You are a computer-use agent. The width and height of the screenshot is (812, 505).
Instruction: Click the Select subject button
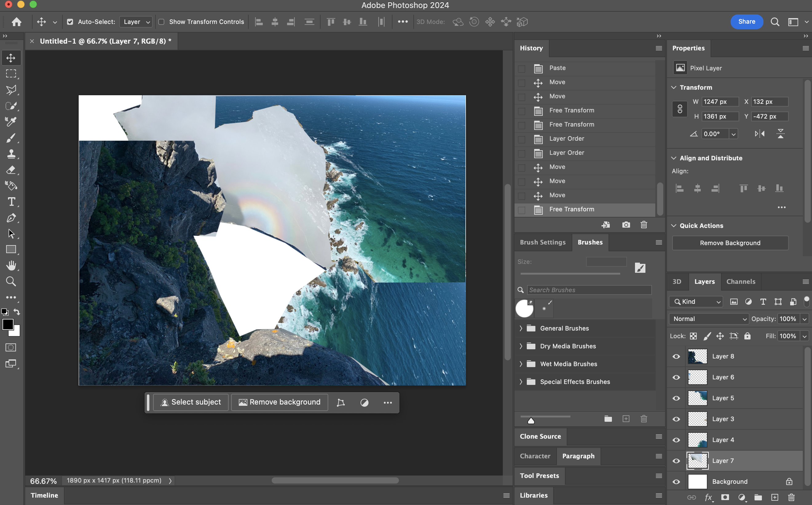[x=191, y=402]
